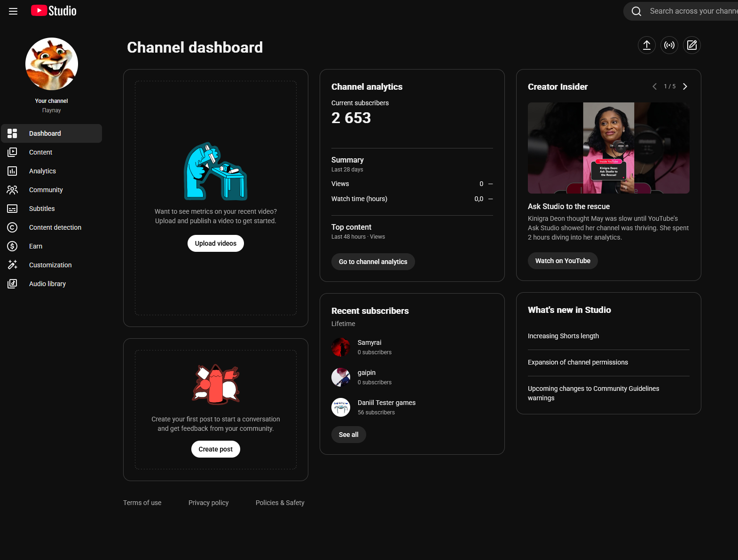Click the Create post button
Viewport: 738px width, 560px height.
click(216, 449)
